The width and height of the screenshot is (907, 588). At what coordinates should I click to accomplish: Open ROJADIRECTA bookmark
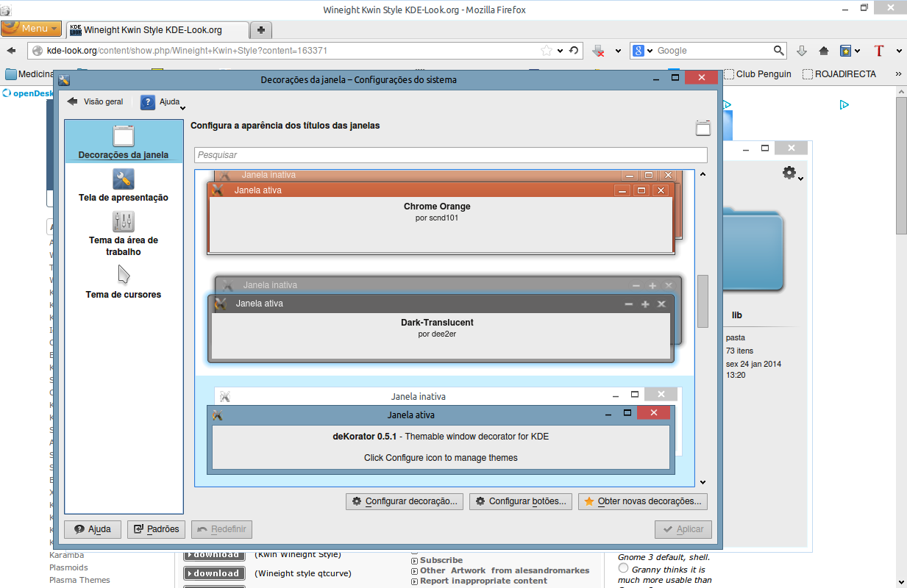(839, 73)
